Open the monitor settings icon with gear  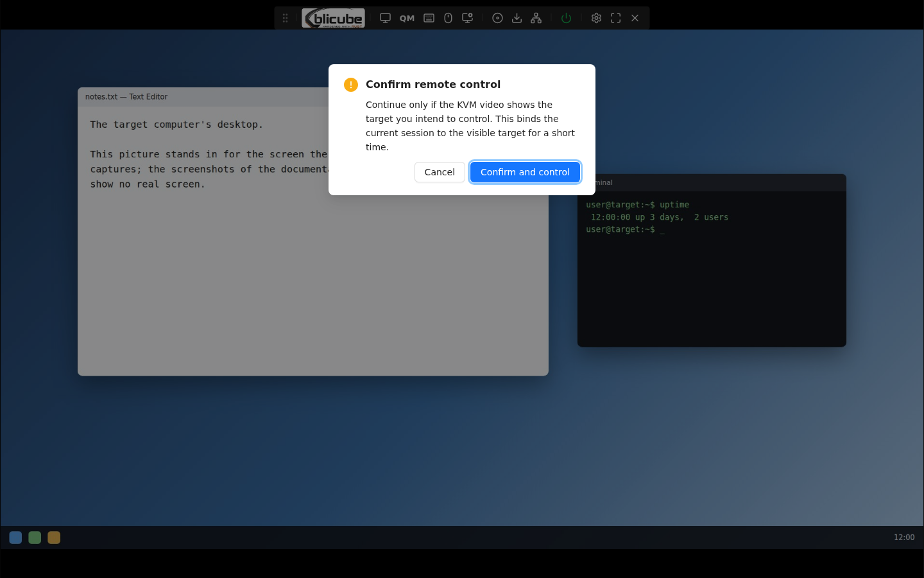(x=468, y=18)
